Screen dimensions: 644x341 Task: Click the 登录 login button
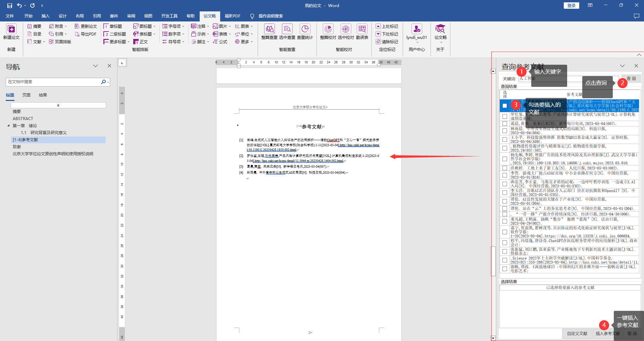point(572,5)
